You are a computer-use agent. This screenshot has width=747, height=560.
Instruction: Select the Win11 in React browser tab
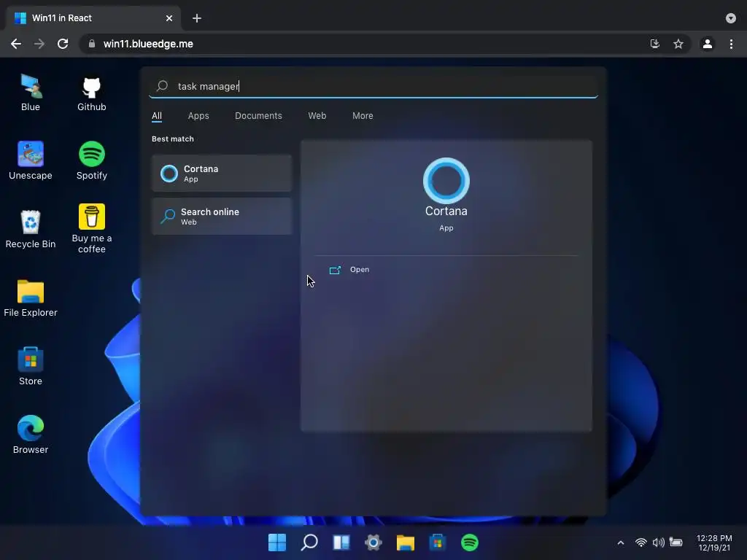(x=93, y=18)
